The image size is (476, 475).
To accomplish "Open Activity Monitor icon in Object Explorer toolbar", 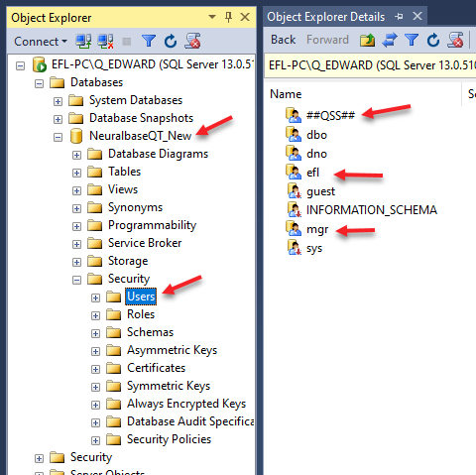I will (193, 41).
